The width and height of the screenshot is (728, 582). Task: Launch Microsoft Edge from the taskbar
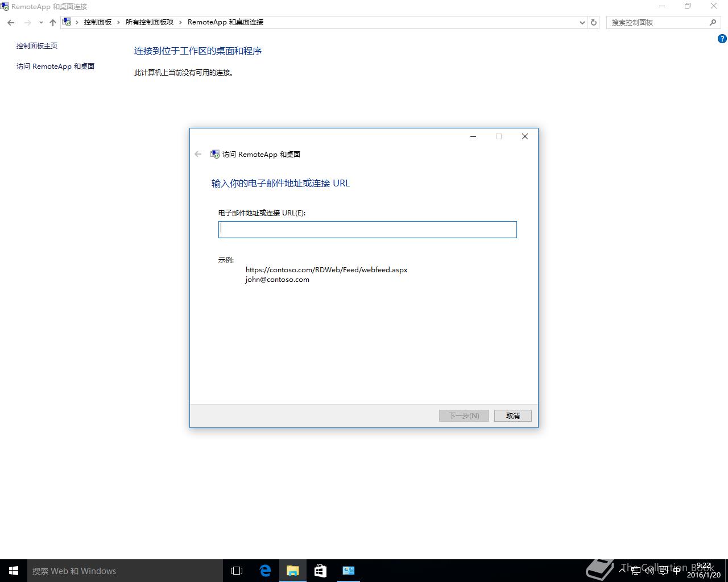pyautogui.click(x=265, y=571)
